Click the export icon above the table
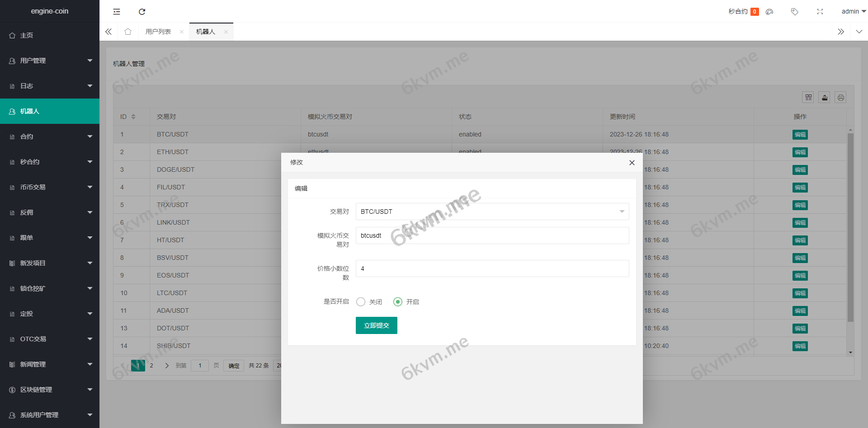 point(824,97)
